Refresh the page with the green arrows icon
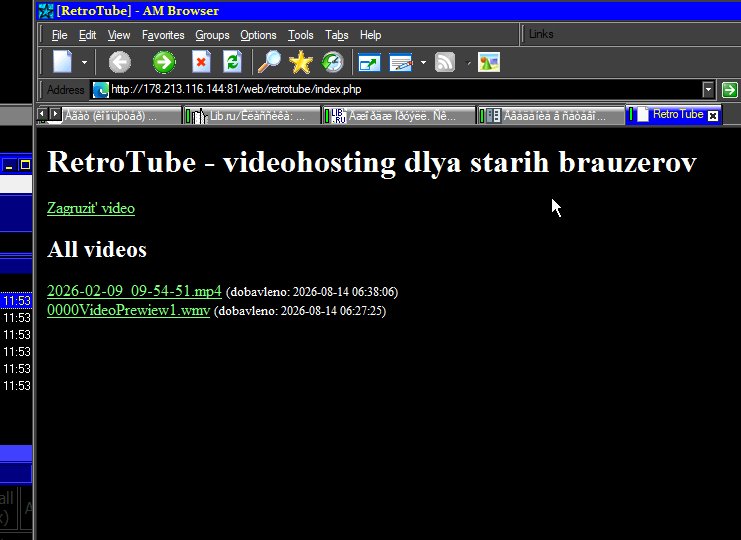The height and width of the screenshot is (540, 741). tap(232, 62)
